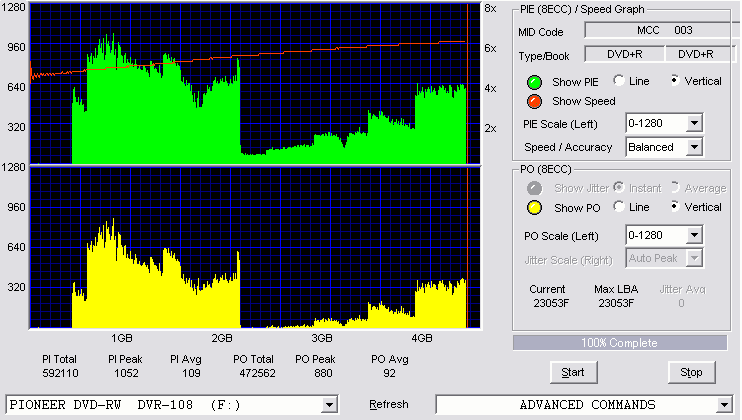Select Vertical mode for PO graph
Image resolution: width=742 pixels, height=420 pixels.
coord(675,206)
